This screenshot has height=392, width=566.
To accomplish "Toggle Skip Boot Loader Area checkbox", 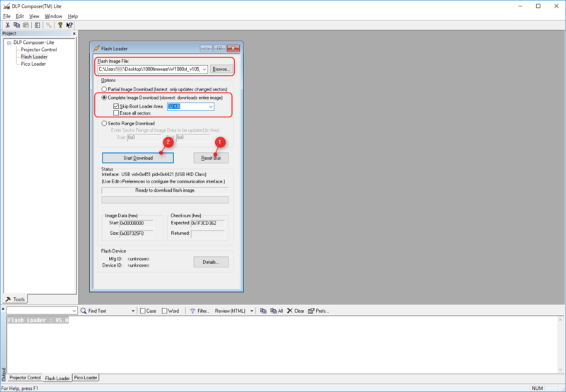I will point(116,106).
